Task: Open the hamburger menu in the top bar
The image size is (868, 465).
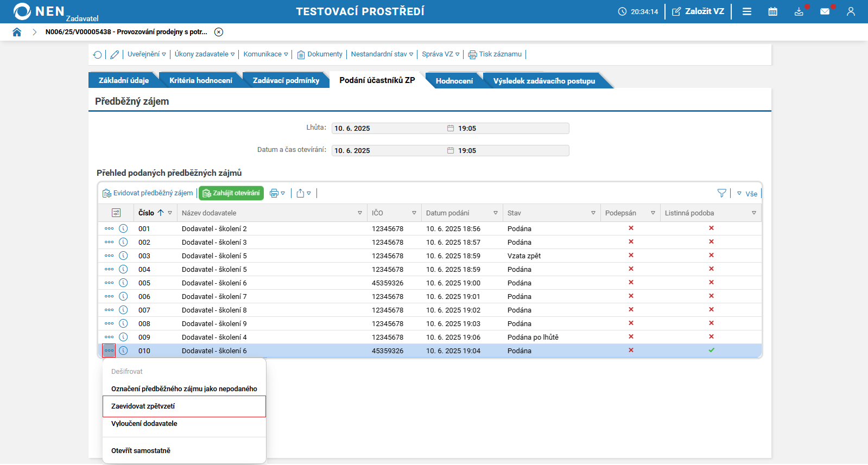Action: [x=747, y=11]
